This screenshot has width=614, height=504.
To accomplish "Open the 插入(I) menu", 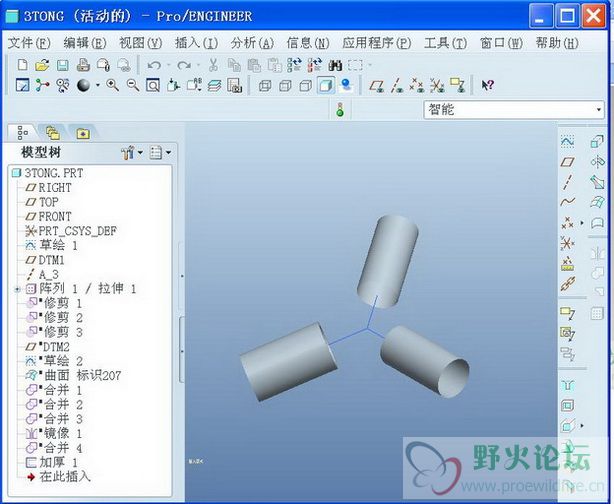I will 196,43.
